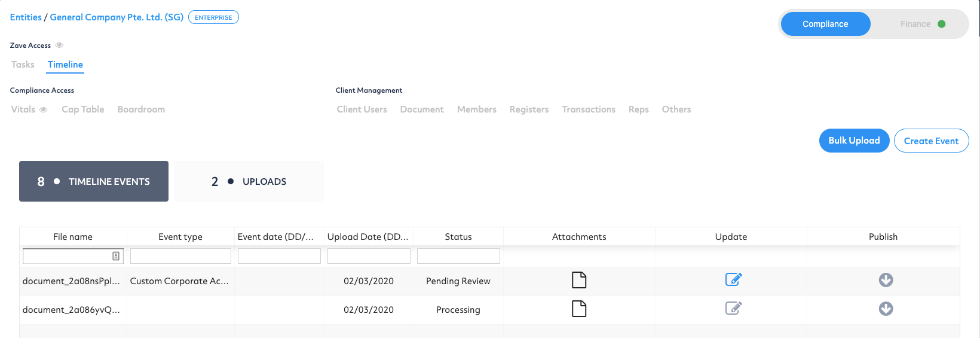Edit the Pending Review document entry

coord(733,279)
